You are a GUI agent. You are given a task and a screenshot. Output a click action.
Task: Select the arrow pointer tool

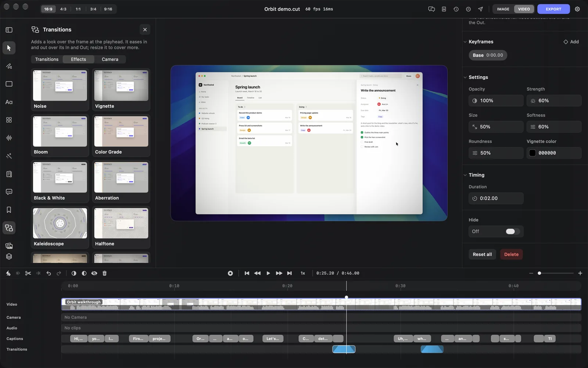coord(9,48)
